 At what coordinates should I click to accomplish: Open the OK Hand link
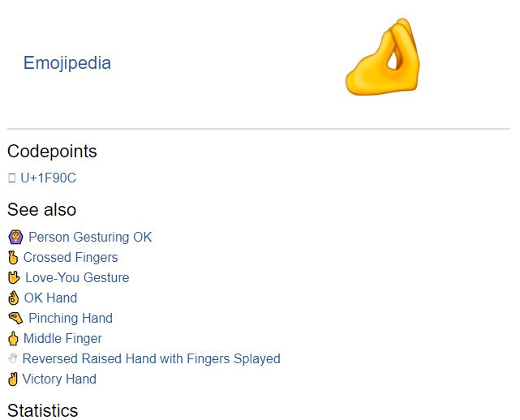click(50, 298)
